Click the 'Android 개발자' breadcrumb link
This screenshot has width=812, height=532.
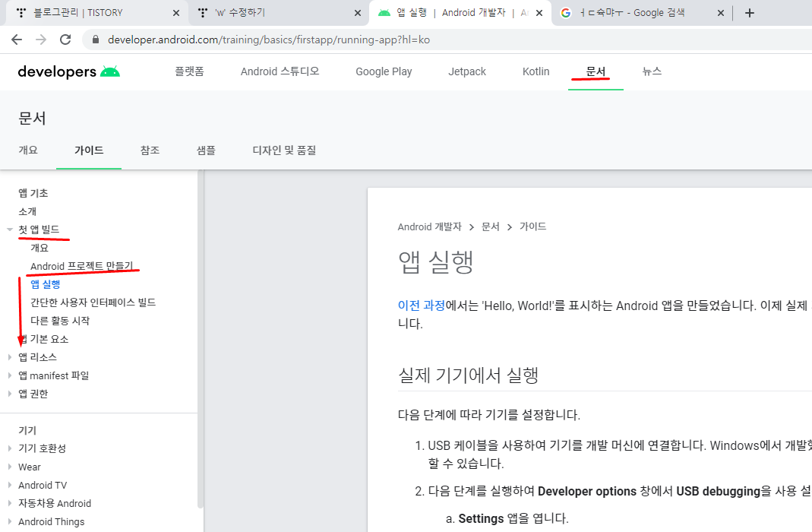point(429,227)
